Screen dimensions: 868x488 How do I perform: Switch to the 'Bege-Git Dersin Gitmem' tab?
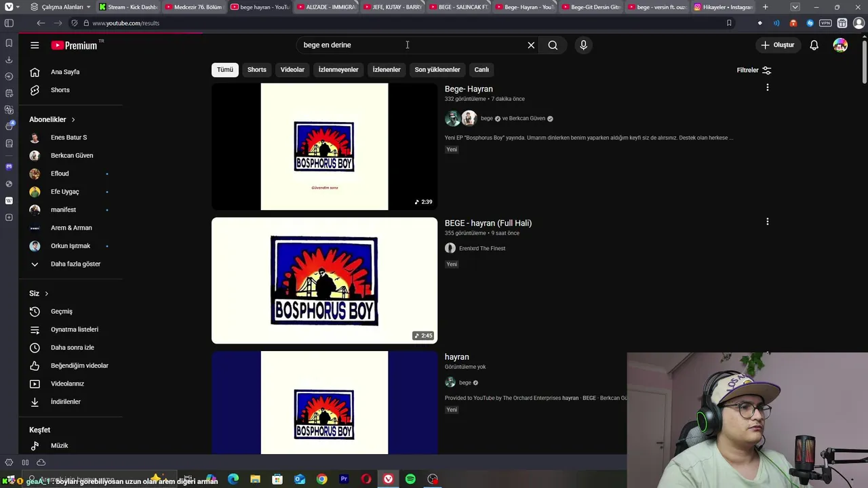click(x=590, y=7)
